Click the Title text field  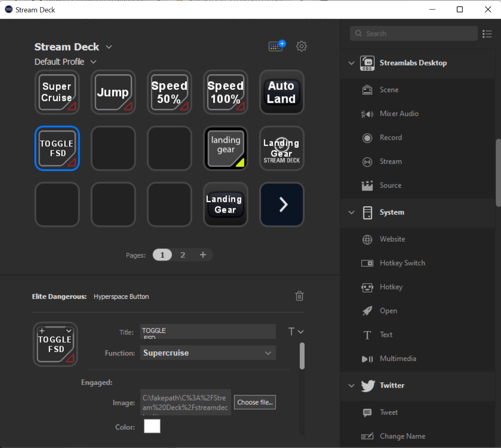(x=208, y=331)
